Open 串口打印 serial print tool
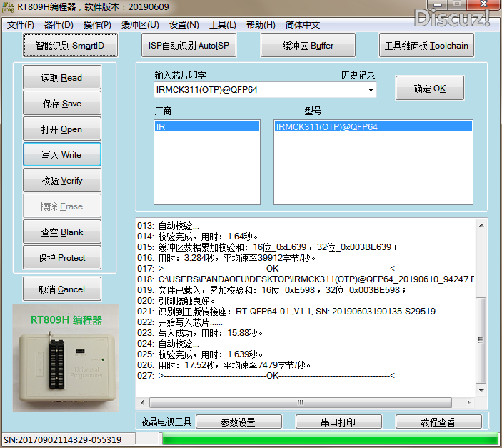The height and width of the screenshot is (448, 502). pyautogui.click(x=338, y=422)
